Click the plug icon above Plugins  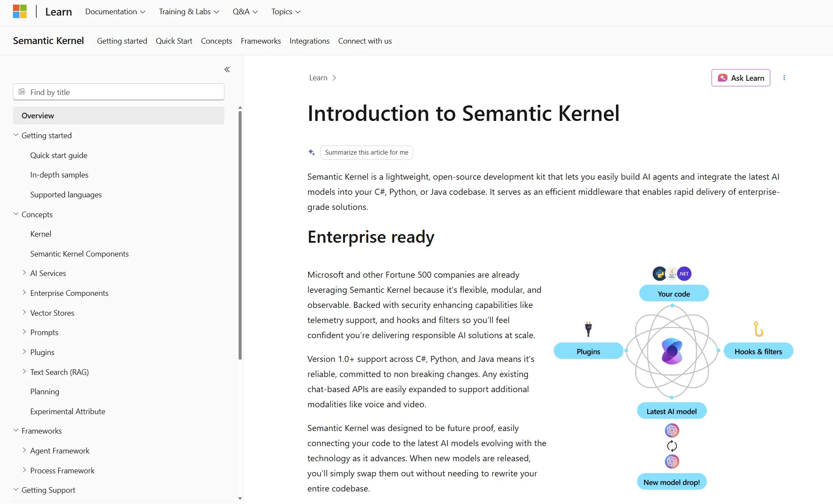pos(588,330)
